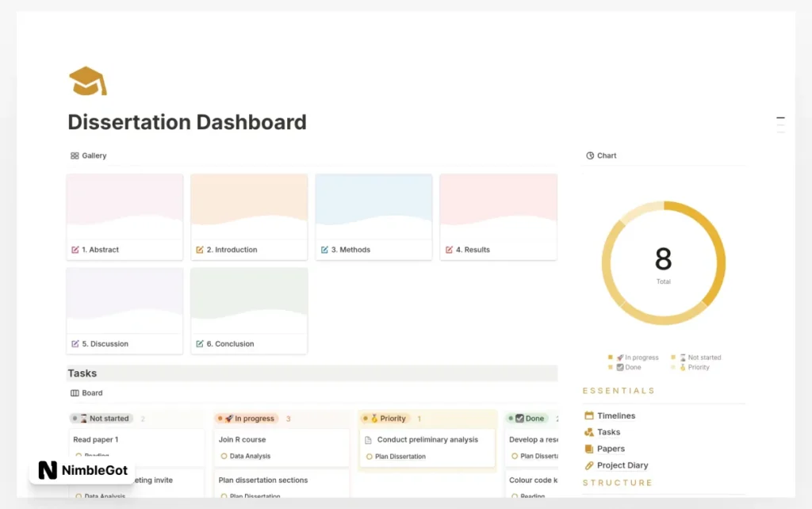Open the 2. Introduction gallery card
Viewport: 812px width, 509px height.
(x=249, y=217)
